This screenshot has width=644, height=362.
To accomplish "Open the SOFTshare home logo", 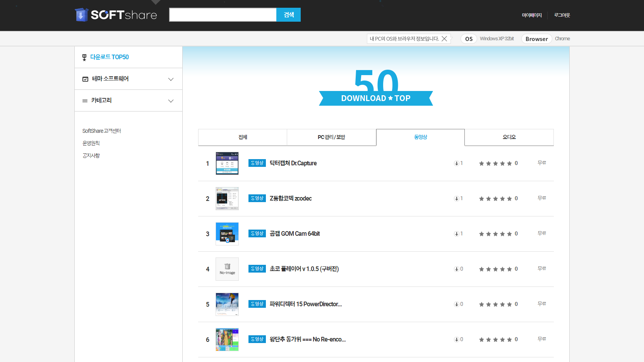I will 116,15.
